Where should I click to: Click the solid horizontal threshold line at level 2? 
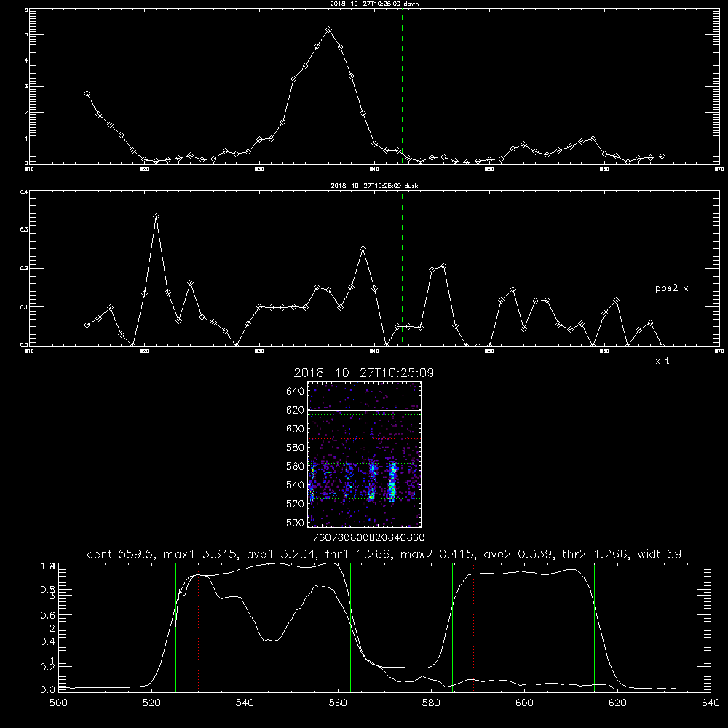tap(384, 628)
